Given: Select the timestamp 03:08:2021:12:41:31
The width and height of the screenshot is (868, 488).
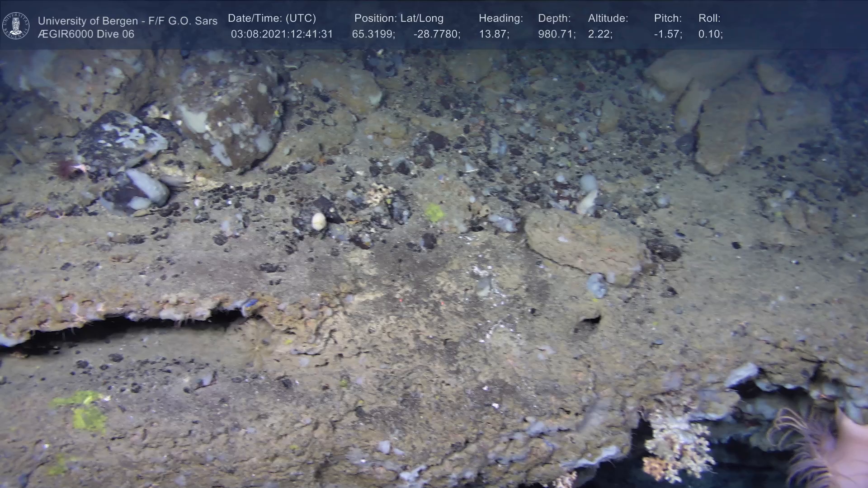Looking at the screenshot, I should click(282, 34).
